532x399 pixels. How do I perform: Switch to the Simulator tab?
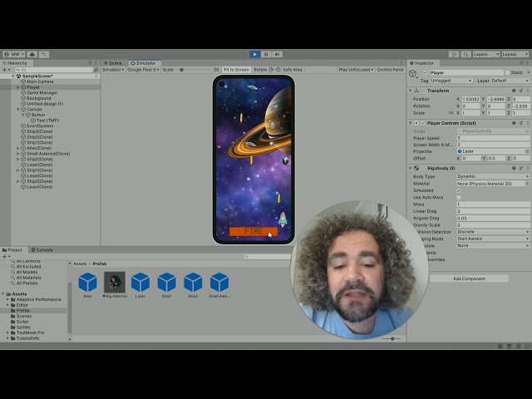(x=143, y=63)
